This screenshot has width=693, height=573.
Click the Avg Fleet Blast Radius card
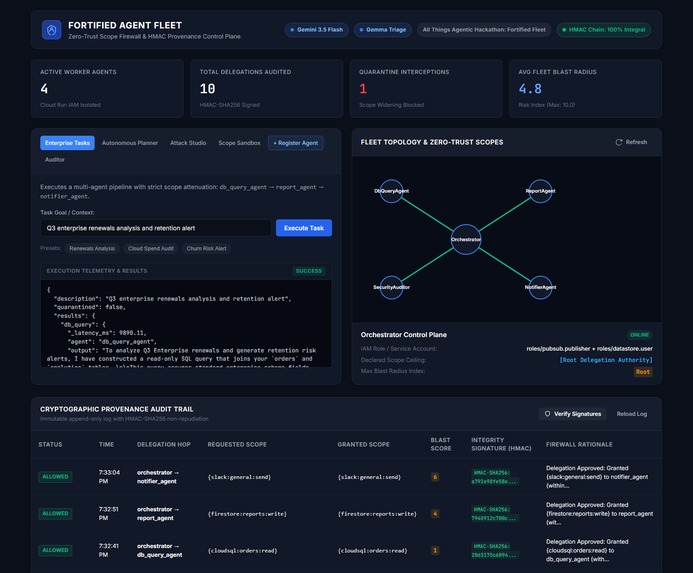585,88
